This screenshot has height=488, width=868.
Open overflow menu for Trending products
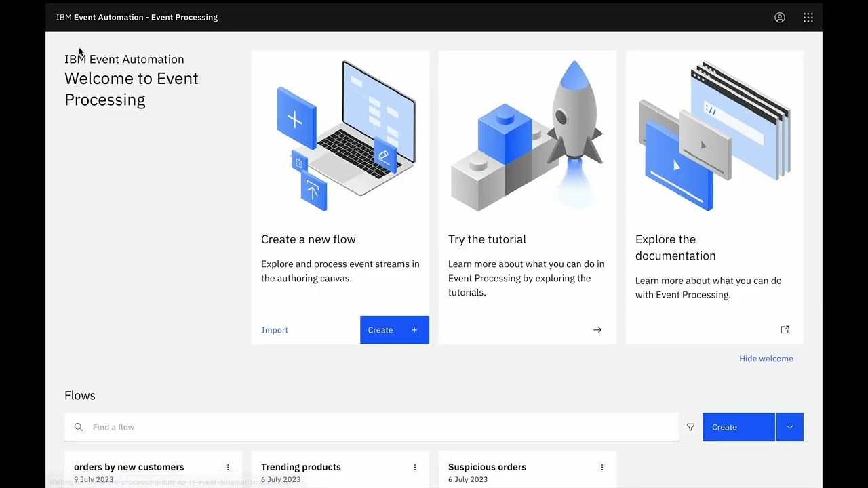click(415, 467)
